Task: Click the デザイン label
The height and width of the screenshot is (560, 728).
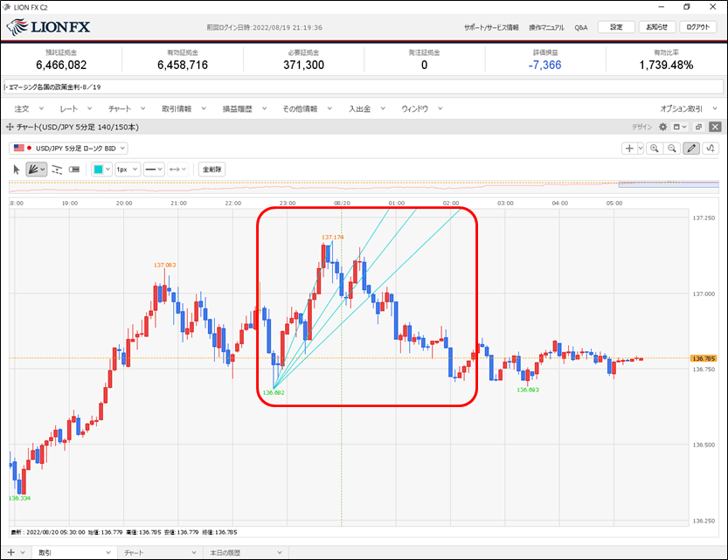Action: 641,128
